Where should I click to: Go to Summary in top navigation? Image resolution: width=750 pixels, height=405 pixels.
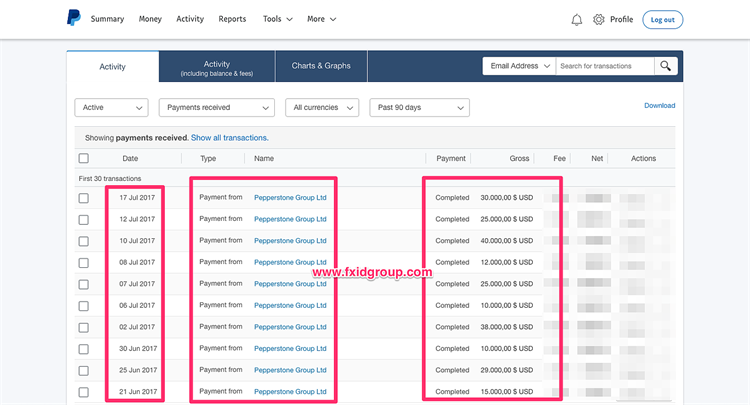pyautogui.click(x=107, y=19)
